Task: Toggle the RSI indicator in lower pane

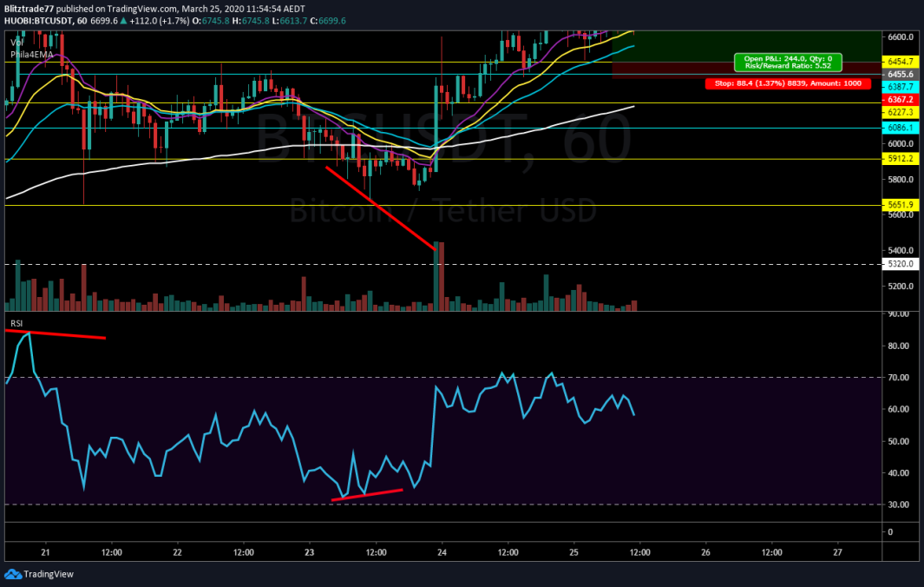Action: [x=15, y=324]
